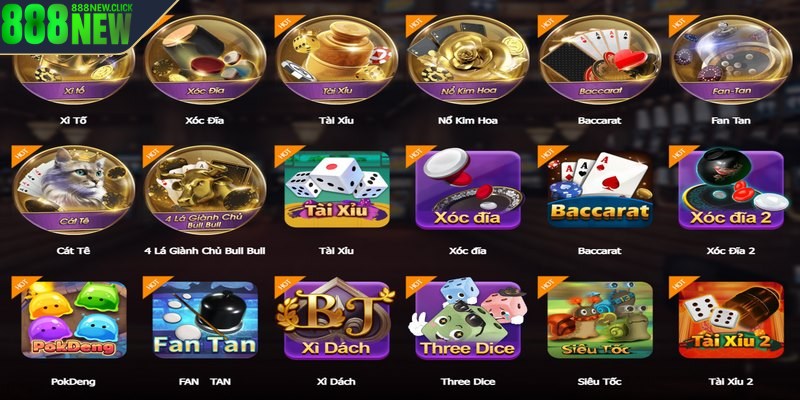This screenshot has height=400, width=800.
Task: Open 4 Lá Giành Chủ Bull Bull
Action: (x=205, y=190)
